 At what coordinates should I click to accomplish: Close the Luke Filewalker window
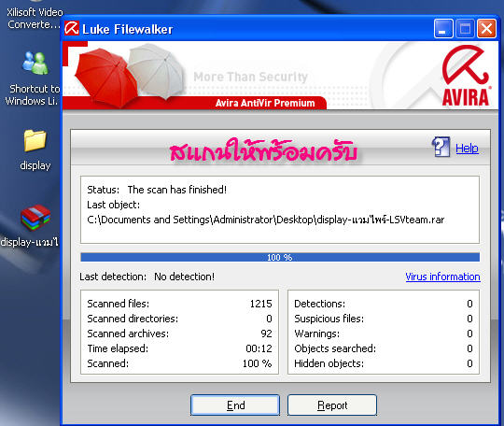click(x=486, y=29)
